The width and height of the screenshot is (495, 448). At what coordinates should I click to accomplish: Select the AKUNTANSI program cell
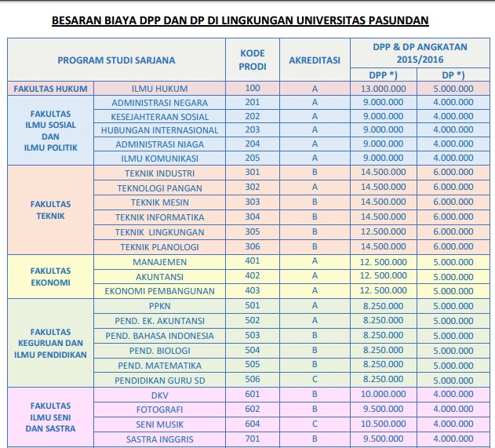click(159, 277)
